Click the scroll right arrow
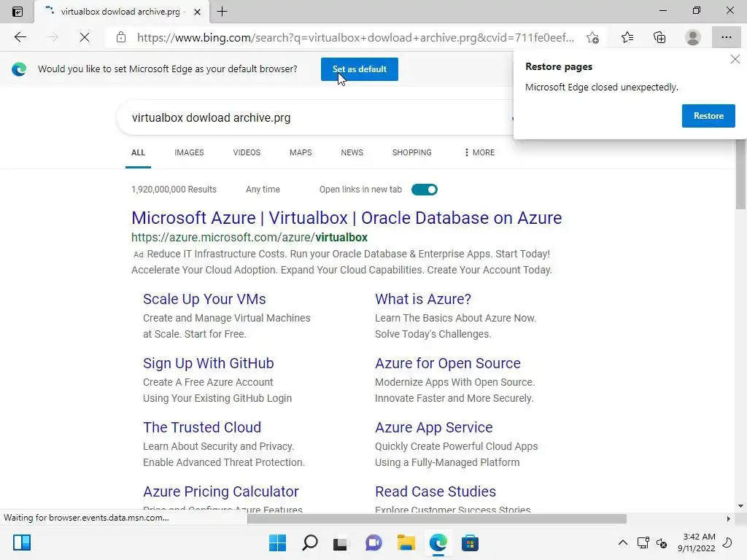The height and width of the screenshot is (560, 747). (x=729, y=518)
